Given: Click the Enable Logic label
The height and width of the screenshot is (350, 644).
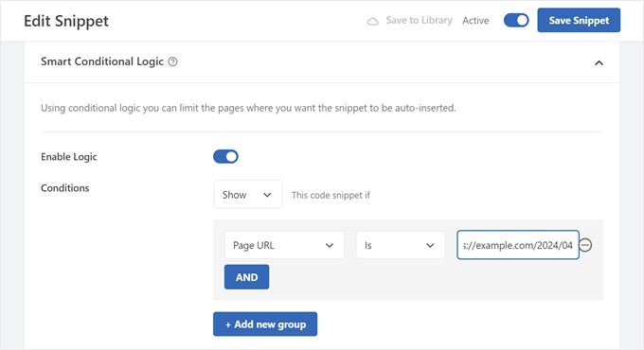Looking at the screenshot, I should click(x=68, y=157).
